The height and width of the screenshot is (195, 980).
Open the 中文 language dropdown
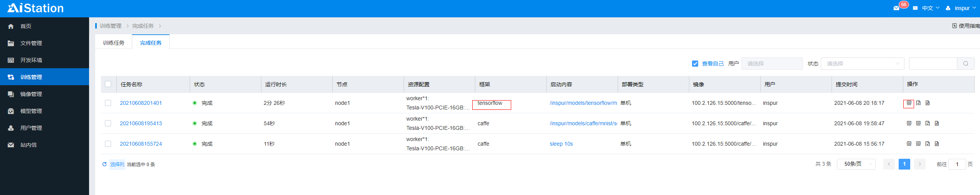point(930,8)
